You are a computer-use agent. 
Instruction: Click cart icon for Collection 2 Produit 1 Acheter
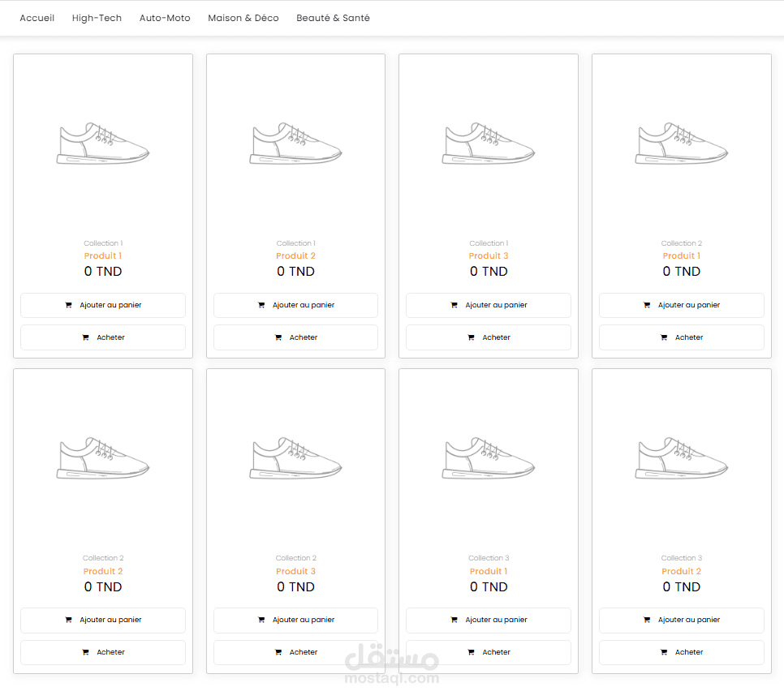pos(664,337)
